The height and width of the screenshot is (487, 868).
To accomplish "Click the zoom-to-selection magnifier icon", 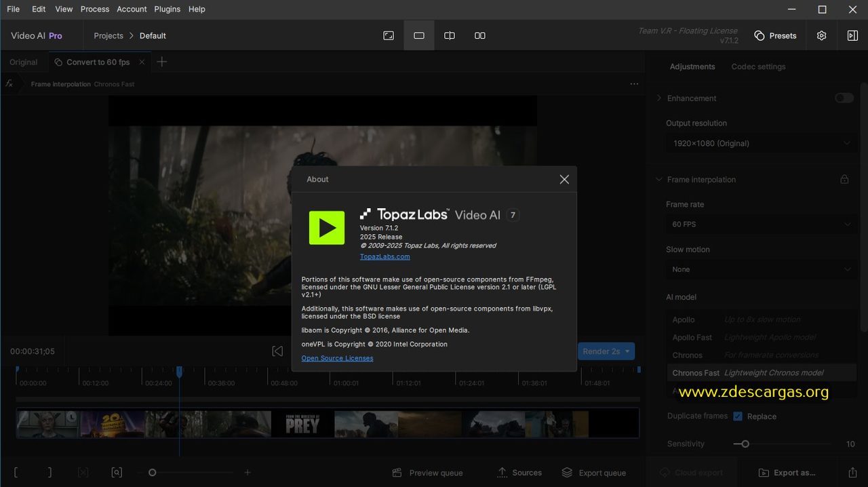I will (x=117, y=473).
